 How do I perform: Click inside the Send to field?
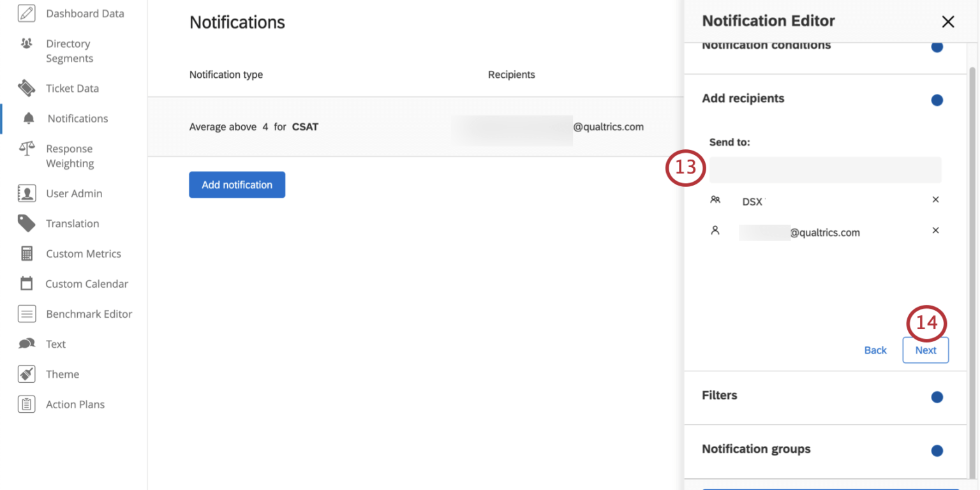point(825,170)
